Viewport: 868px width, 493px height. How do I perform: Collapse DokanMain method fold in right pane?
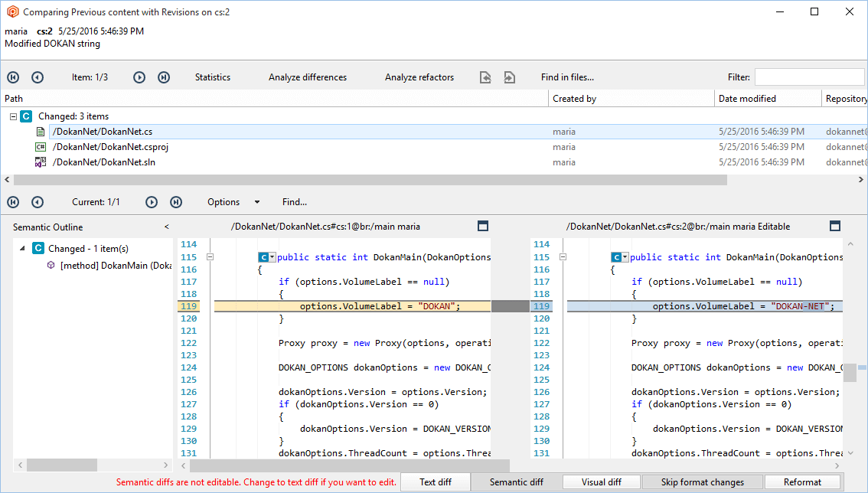click(x=563, y=257)
